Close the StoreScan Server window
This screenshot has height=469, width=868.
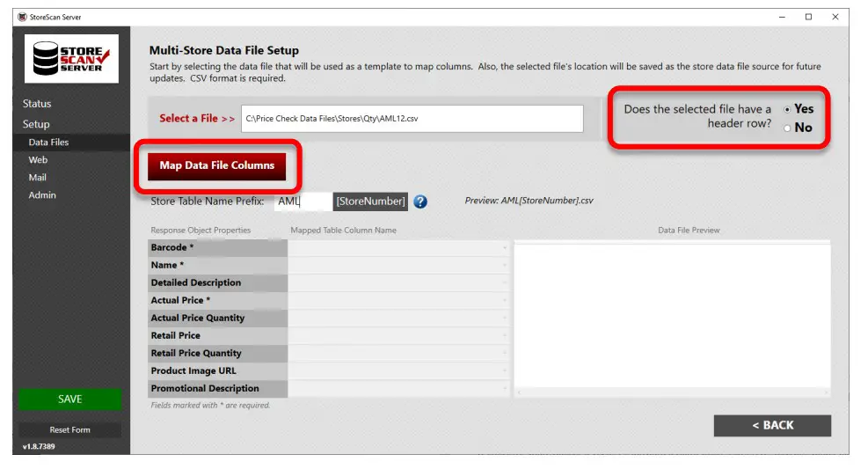(x=835, y=18)
